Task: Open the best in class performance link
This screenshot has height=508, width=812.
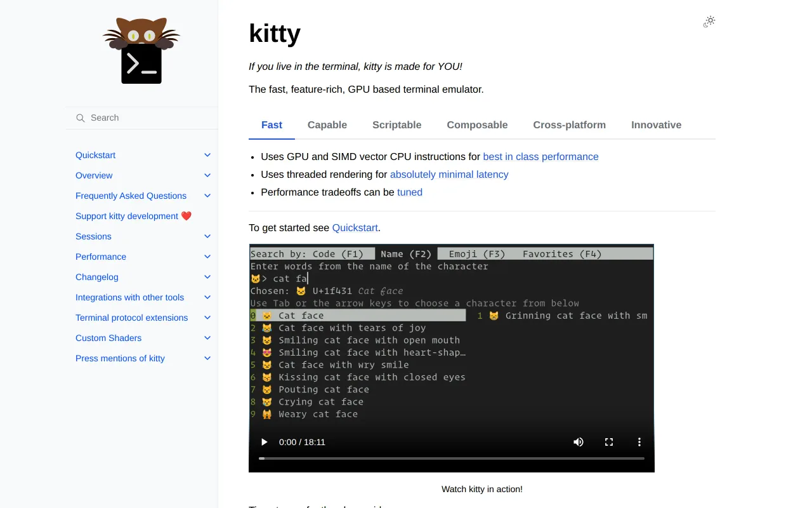Action: (x=540, y=157)
